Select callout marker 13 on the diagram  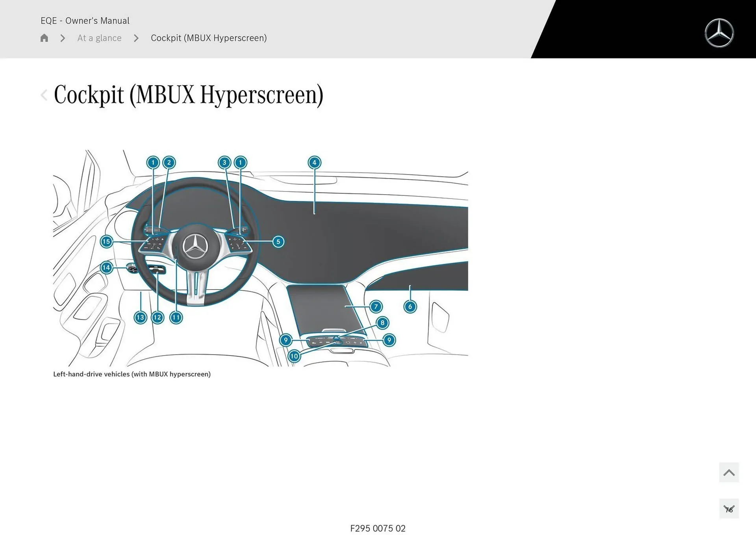tap(141, 317)
